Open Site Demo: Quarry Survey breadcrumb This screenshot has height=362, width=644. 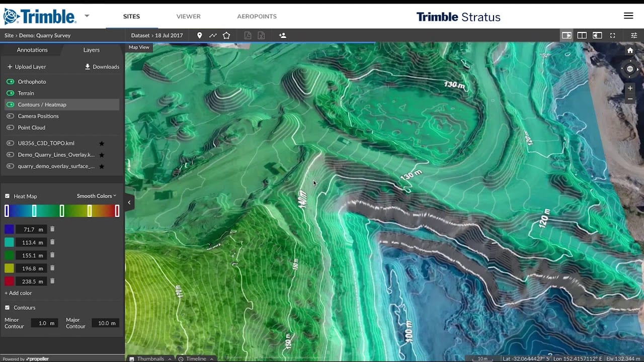[37, 36]
